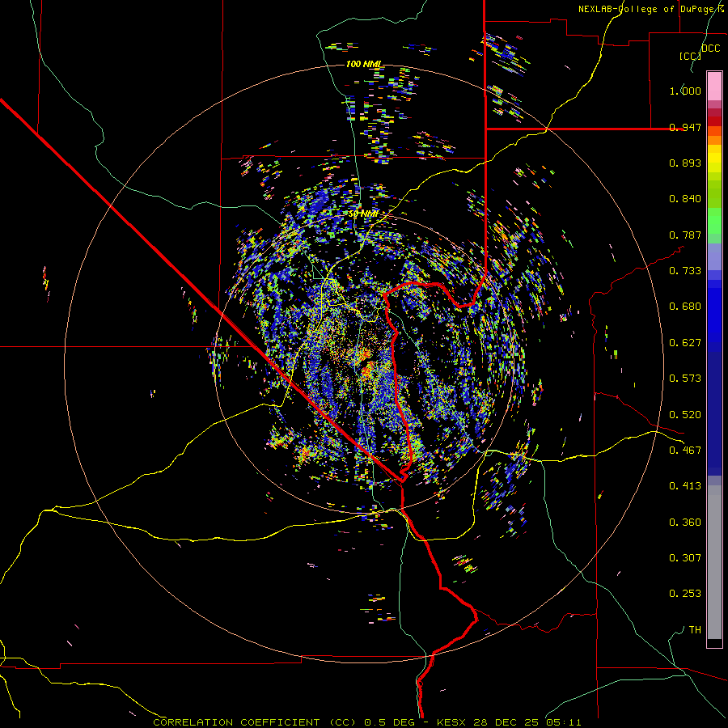This screenshot has height=728, width=728.
Task: Select the 0.840 legend value
Action: (x=685, y=199)
